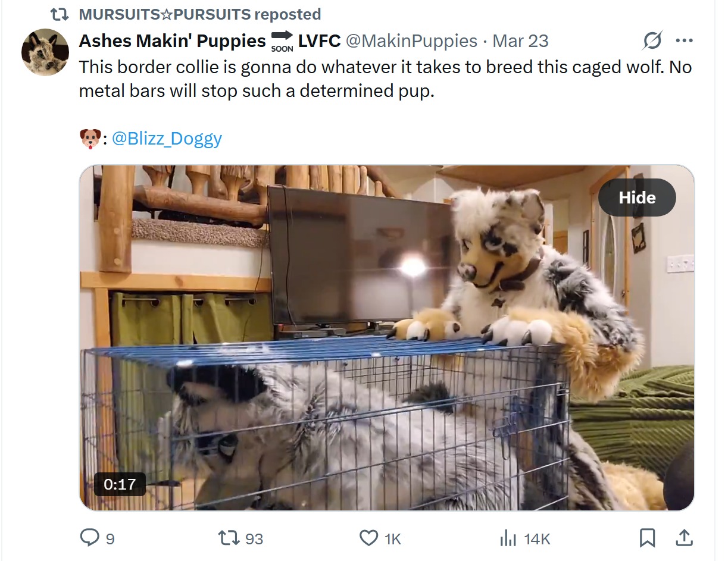Like the post with heart icon
Viewport: 728px width, 561px height.
[x=369, y=538]
